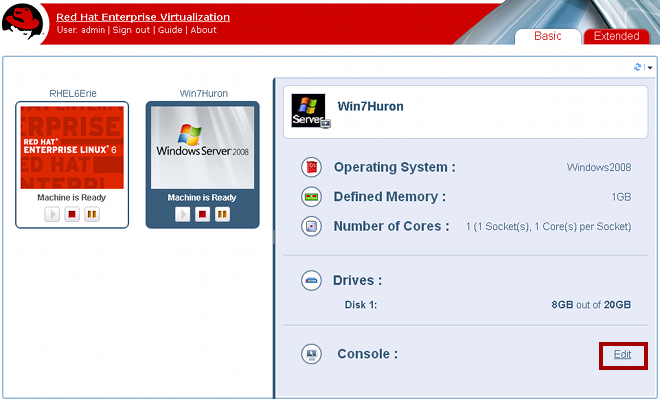Click Machine is Ready under Win7Huron
This screenshot has width=660, height=401.
202,197
